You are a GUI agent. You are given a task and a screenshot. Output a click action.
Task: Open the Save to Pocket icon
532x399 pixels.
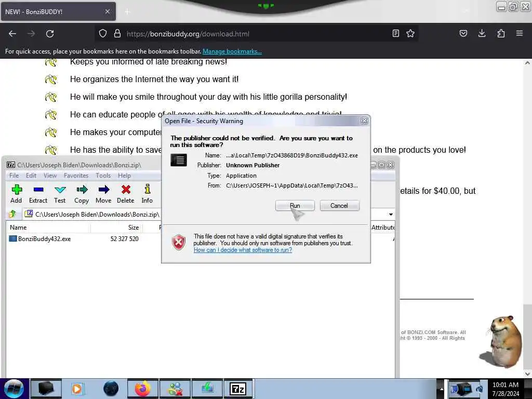click(463, 34)
